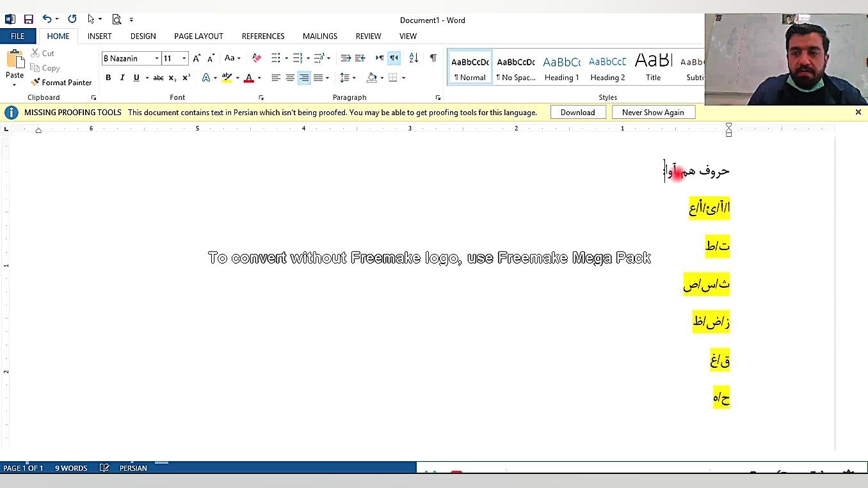Click the PAGE 1 OF 1 indicator

23,468
